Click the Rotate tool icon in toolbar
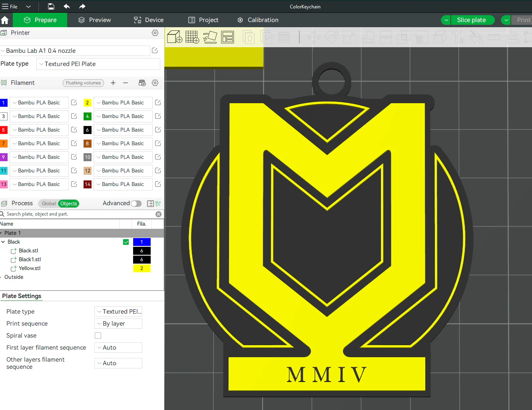This screenshot has width=532, height=410. pyautogui.click(x=331, y=38)
